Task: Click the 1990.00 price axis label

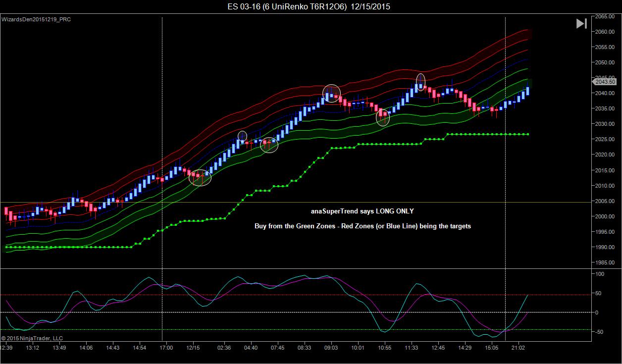Action: (x=605, y=247)
